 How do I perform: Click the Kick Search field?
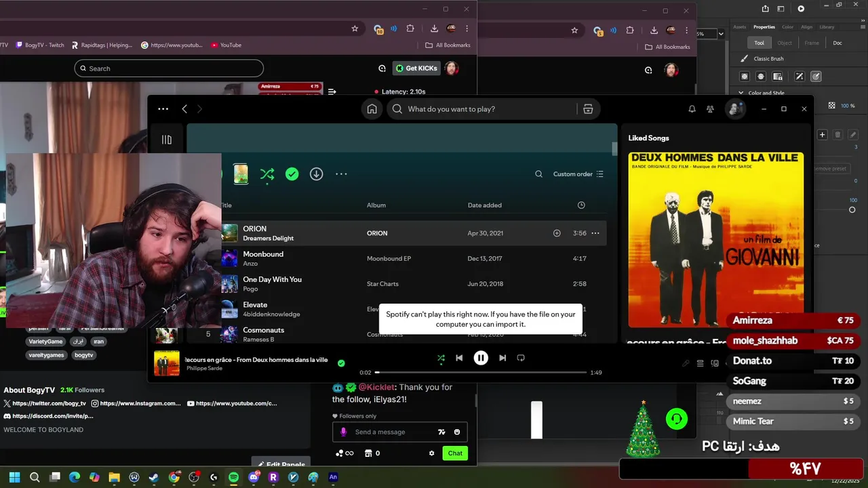pyautogui.click(x=169, y=68)
